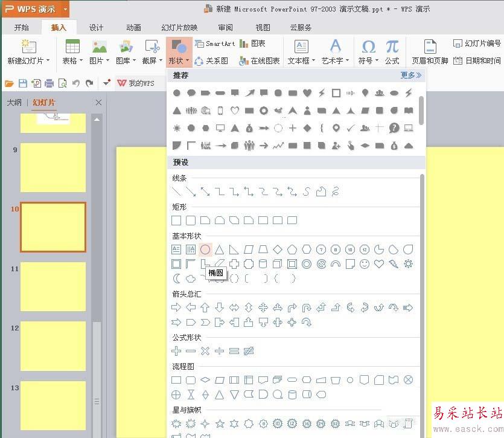Screen dimensions: 504x438
Task: Open the 形状 shapes dropdown
Action: click(x=179, y=60)
